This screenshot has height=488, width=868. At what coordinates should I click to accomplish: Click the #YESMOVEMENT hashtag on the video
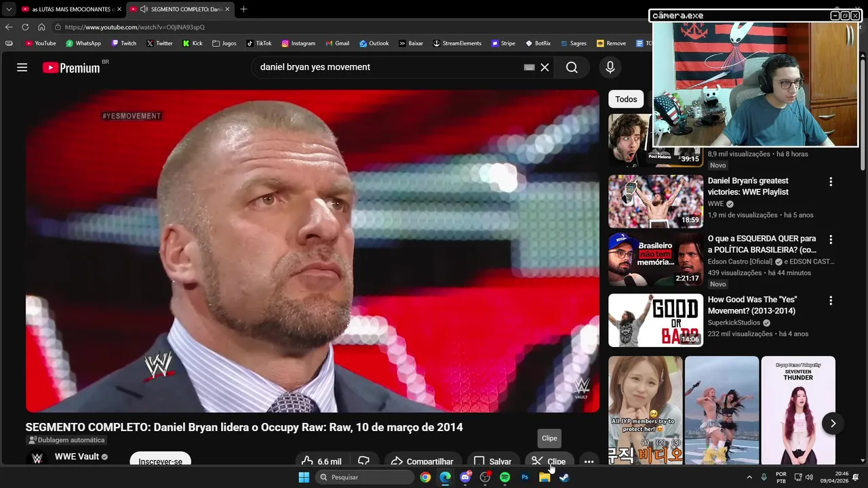click(132, 116)
